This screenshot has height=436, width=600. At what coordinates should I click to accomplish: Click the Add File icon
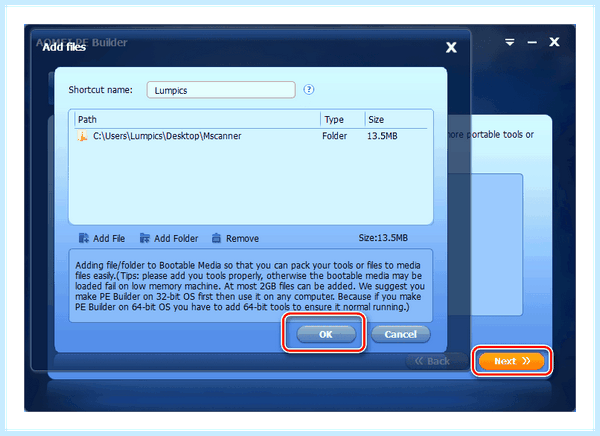pyautogui.click(x=83, y=238)
